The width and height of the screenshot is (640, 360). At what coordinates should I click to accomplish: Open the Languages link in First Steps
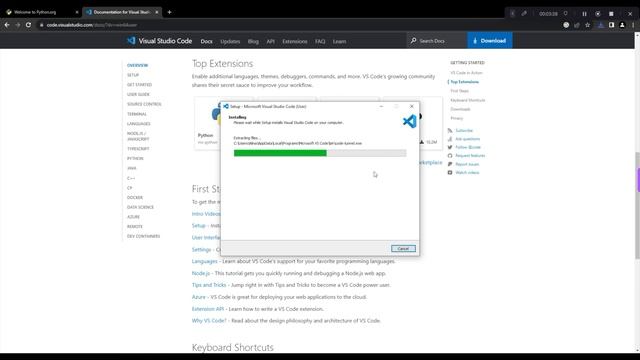(x=204, y=261)
